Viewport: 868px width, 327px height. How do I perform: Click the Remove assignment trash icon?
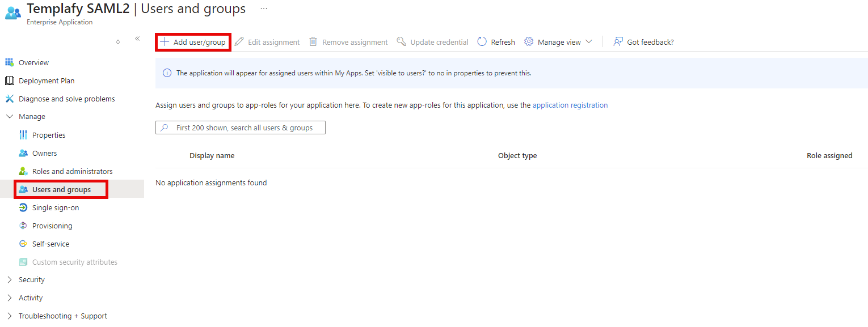click(x=313, y=41)
